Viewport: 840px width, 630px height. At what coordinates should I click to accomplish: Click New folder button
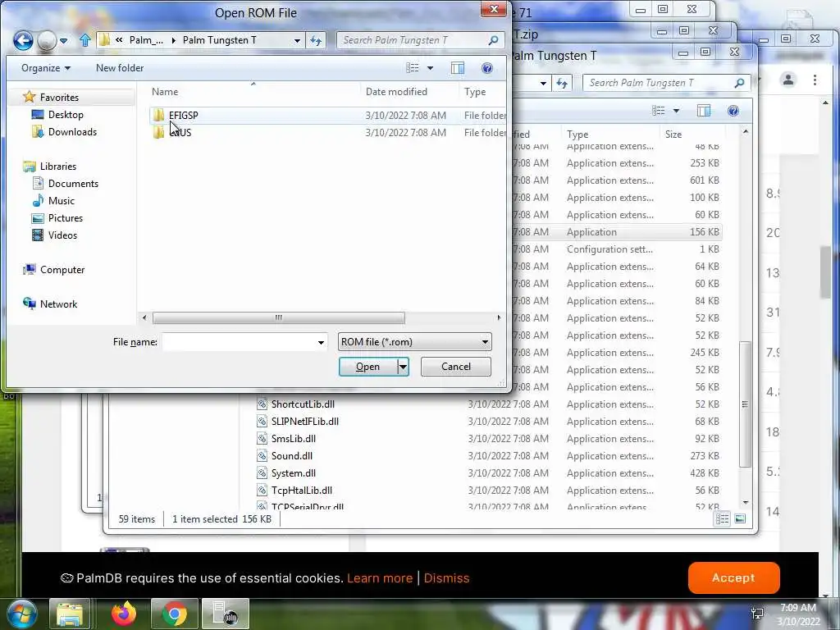[x=120, y=68]
